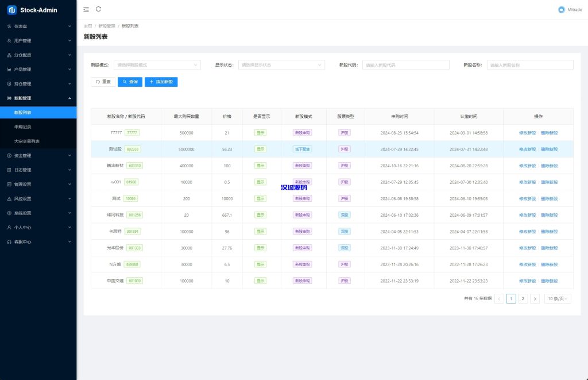Click the 仪表盘 dashboard icon in the sidebar

[9, 26]
